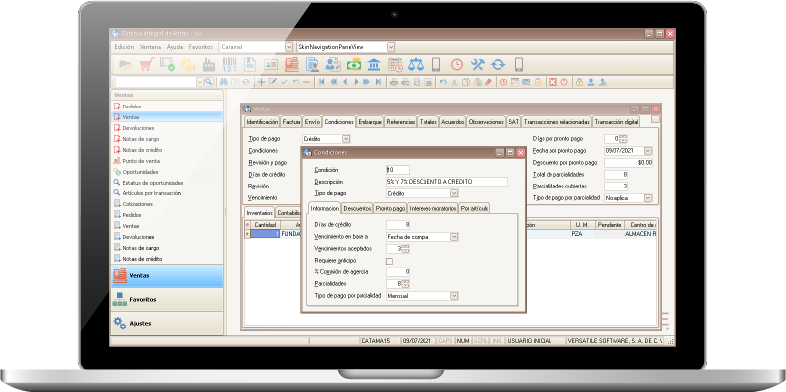Click the Descuento por pronto pago field
Image resolution: width=786 pixels, height=392 pixels.
629,163
